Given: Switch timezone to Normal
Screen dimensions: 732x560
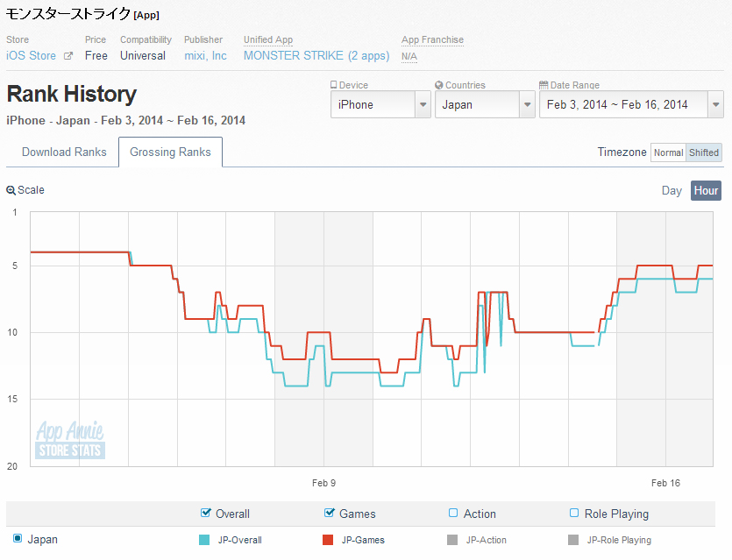Looking at the screenshot, I should [x=668, y=152].
